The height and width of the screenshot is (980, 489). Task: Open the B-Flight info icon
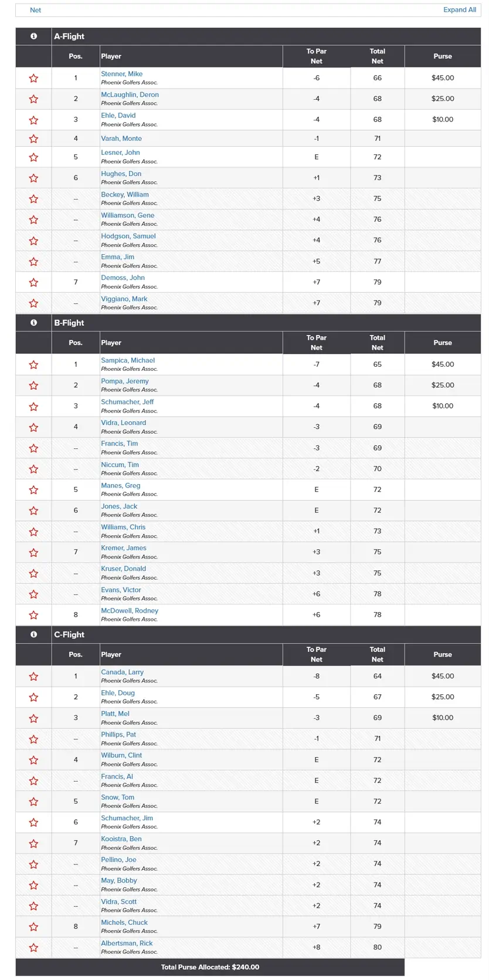click(33, 323)
